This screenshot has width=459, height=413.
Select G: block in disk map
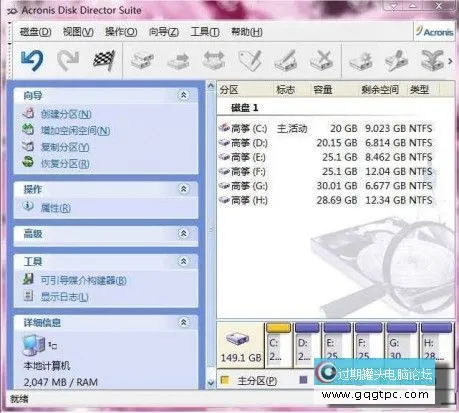click(402, 345)
